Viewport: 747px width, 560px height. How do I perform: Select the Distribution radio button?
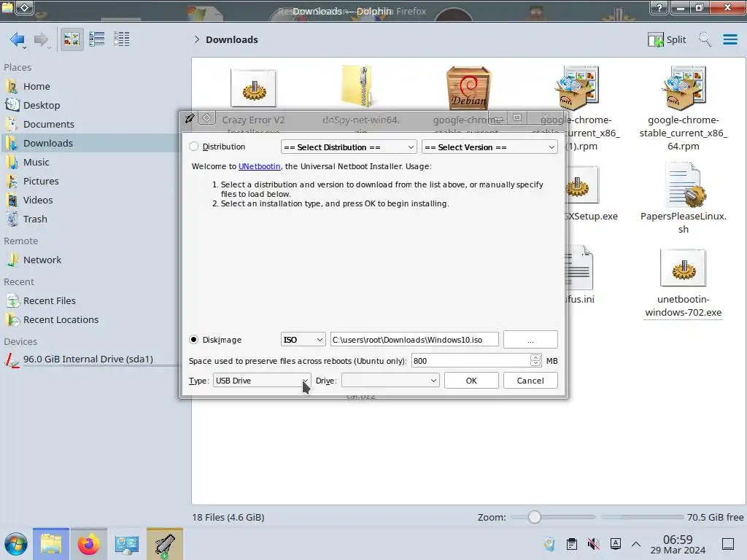coord(193,147)
